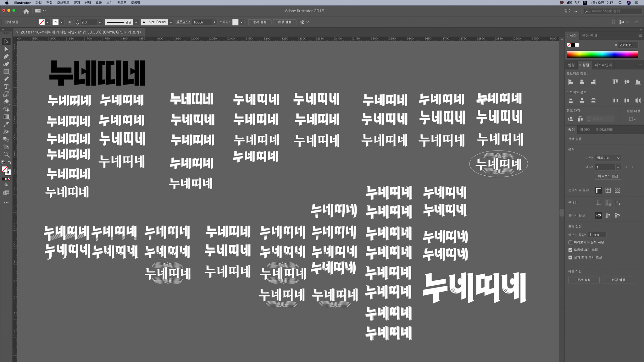Align objects to vertical top
The image size is (644, 362).
615,82
